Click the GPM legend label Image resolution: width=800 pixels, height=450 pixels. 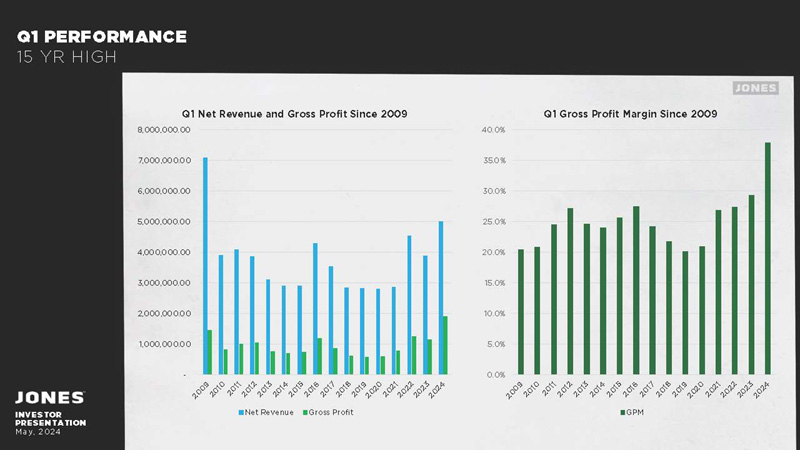click(635, 412)
